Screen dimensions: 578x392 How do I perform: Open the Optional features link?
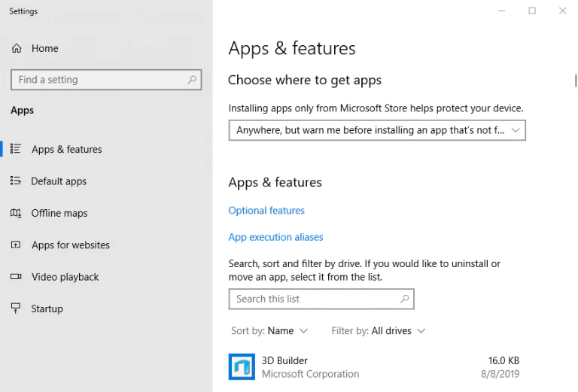coord(266,211)
